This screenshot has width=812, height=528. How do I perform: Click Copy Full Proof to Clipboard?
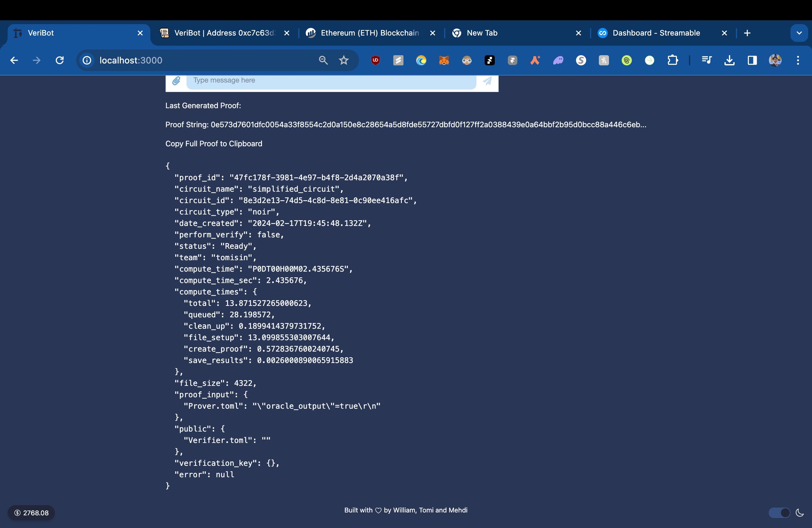(214, 144)
